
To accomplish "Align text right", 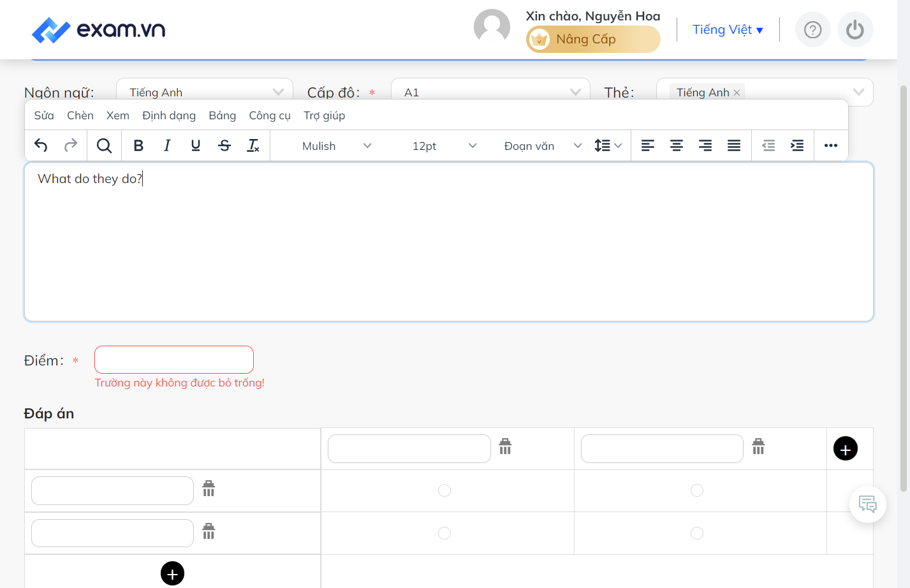I will coord(705,145).
